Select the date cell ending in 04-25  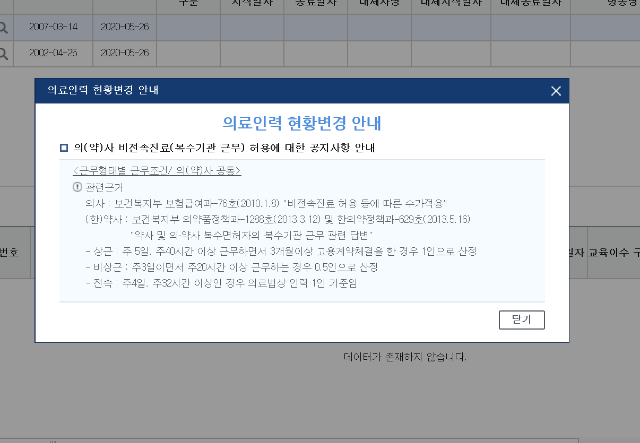53,53
